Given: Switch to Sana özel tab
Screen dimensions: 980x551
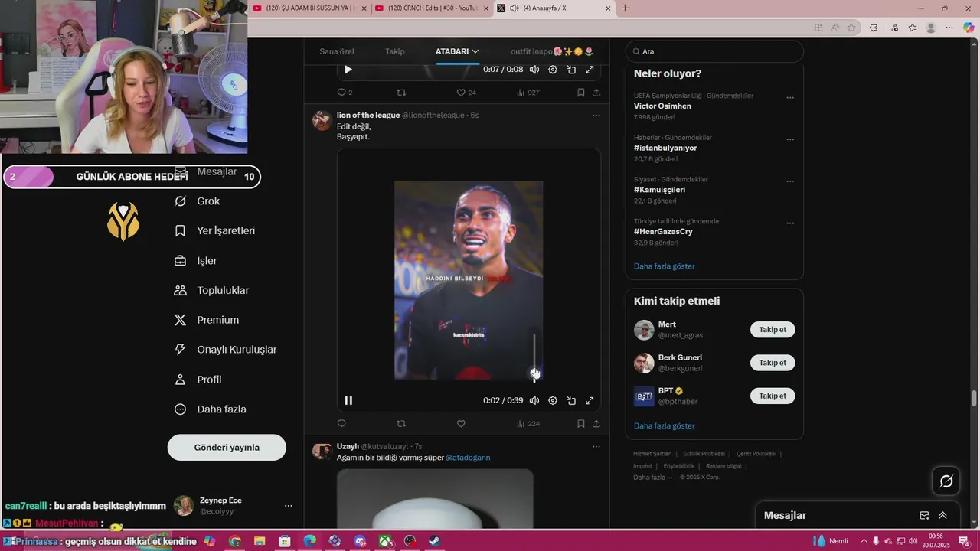Looking at the screenshot, I should [x=337, y=51].
